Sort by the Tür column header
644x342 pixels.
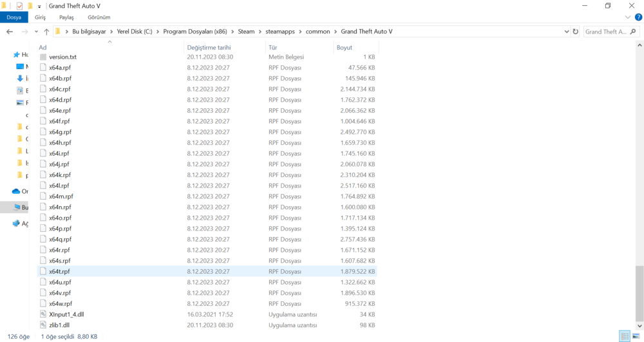pos(272,47)
